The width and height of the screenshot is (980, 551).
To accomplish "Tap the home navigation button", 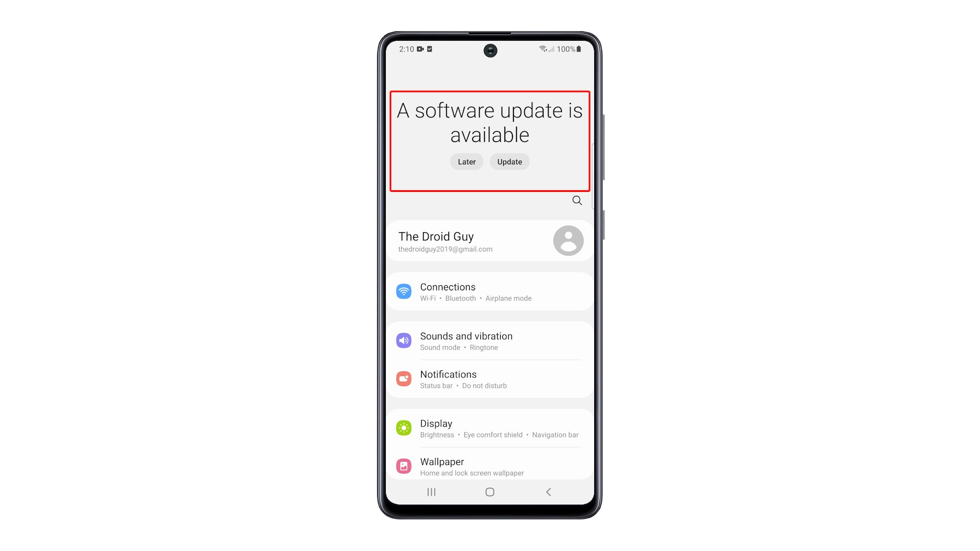I will pyautogui.click(x=489, y=492).
